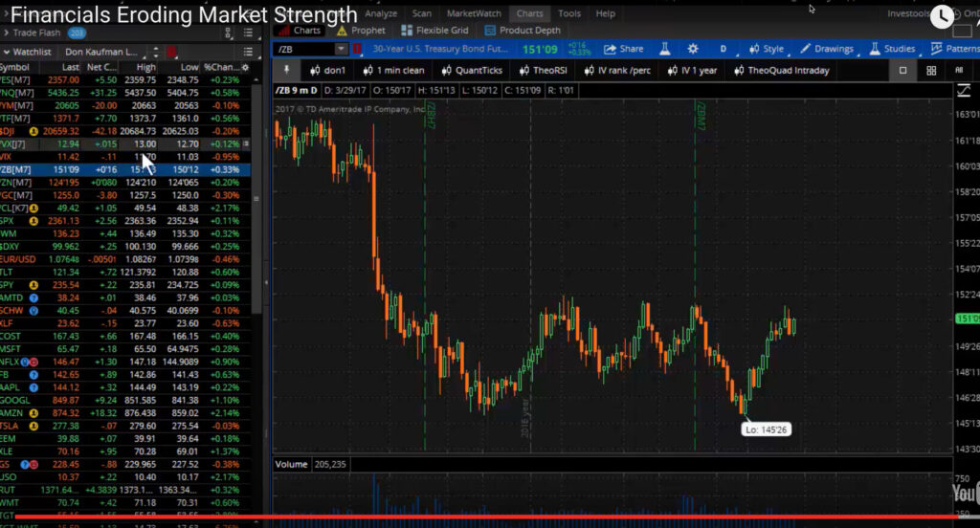
Task: Open the MarketWatch tab
Action: click(474, 13)
